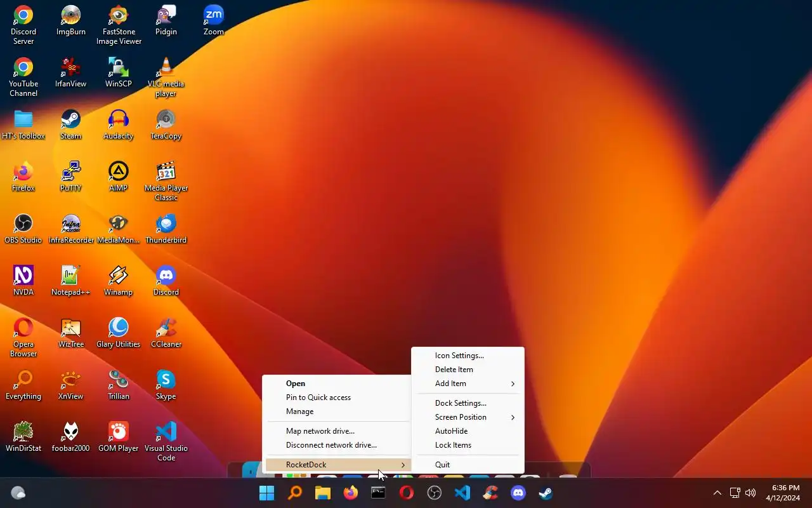
Task: Expand the Add Item submenu
Action: click(x=468, y=384)
